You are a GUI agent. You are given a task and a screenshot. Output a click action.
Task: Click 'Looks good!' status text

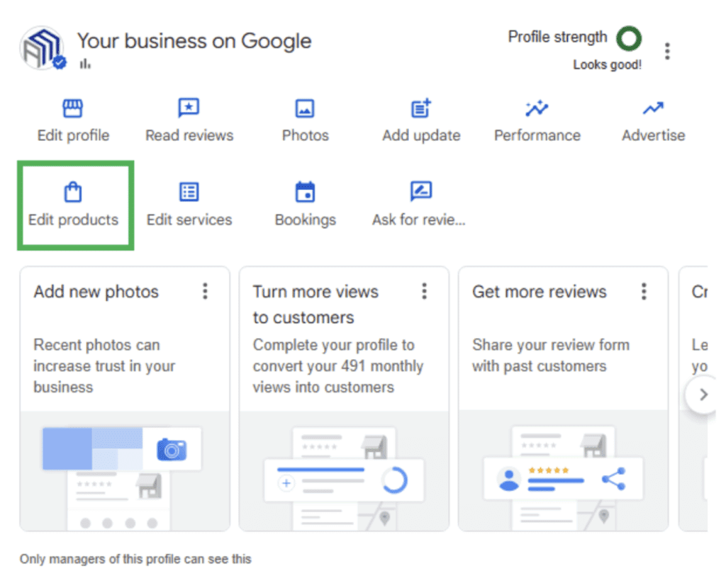coord(608,64)
